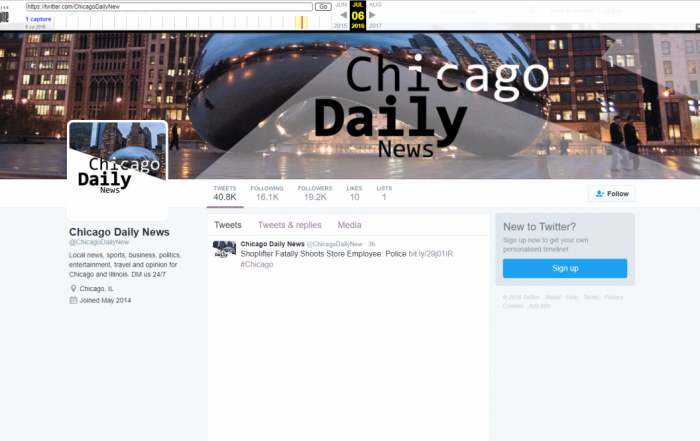Open the '1 capture' link

point(38,19)
